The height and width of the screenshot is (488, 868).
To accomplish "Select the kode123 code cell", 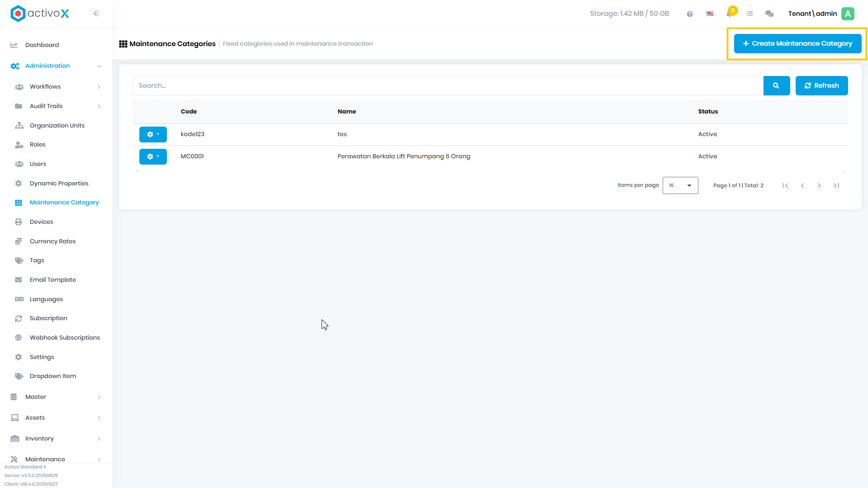I will [193, 134].
